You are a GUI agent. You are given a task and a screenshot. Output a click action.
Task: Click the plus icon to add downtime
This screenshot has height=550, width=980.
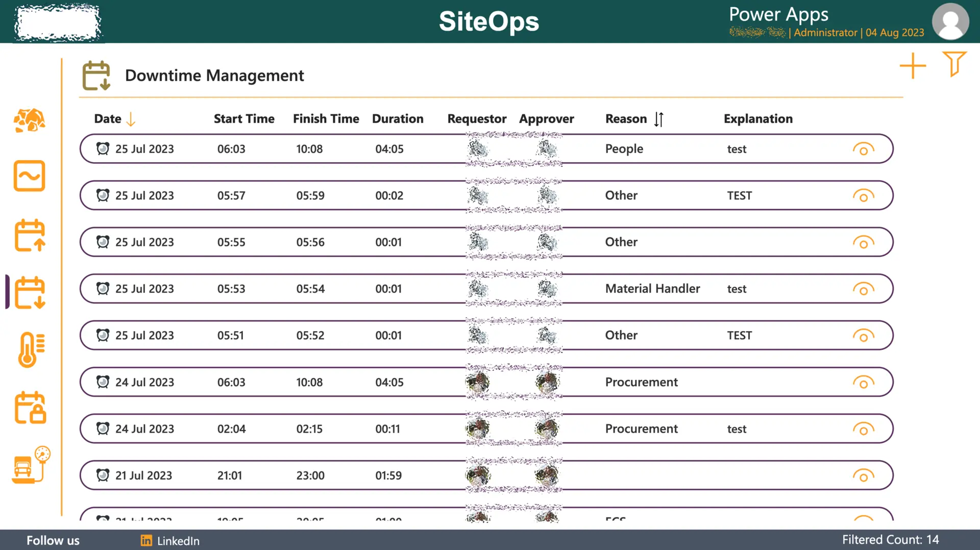(x=913, y=66)
